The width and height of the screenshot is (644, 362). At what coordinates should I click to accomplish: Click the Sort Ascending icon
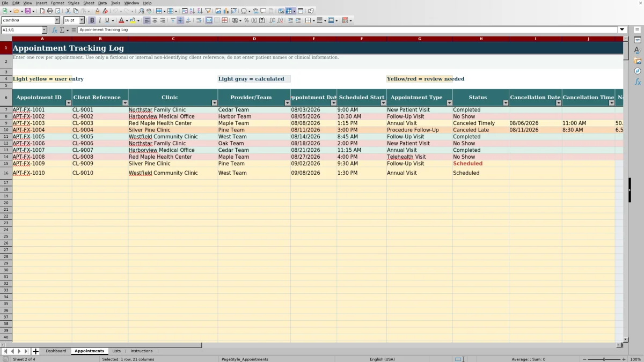pyautogui.click(x=192, y=11)
